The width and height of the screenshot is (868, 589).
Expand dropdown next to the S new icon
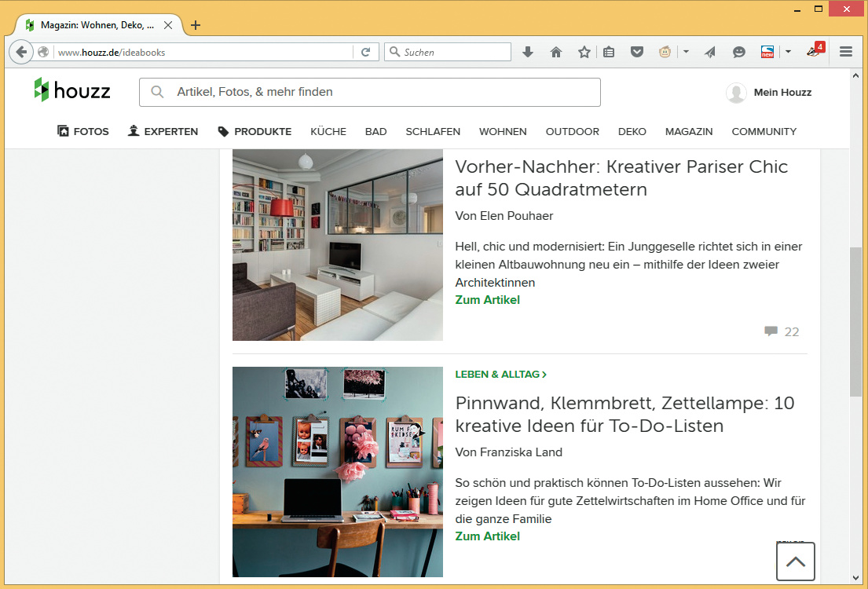788,53
